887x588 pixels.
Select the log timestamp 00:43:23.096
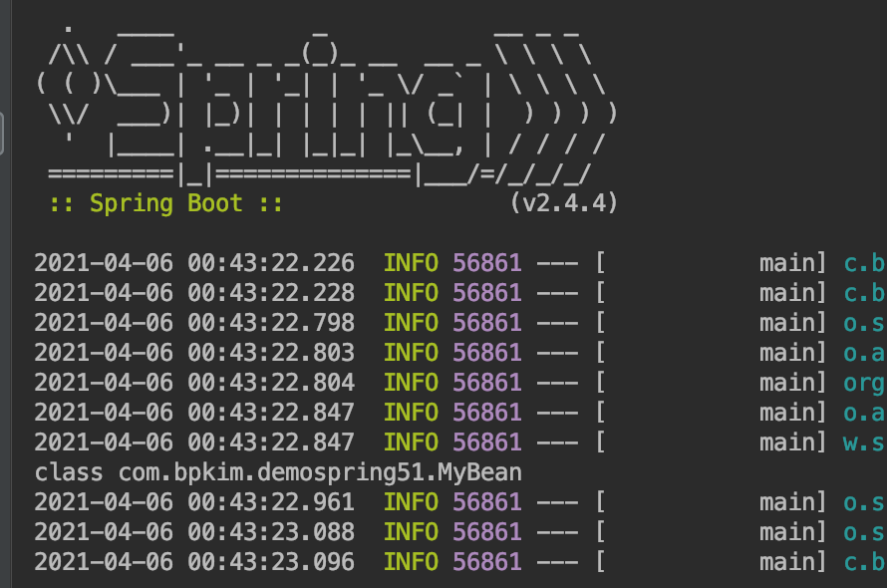tap(271, 562)
